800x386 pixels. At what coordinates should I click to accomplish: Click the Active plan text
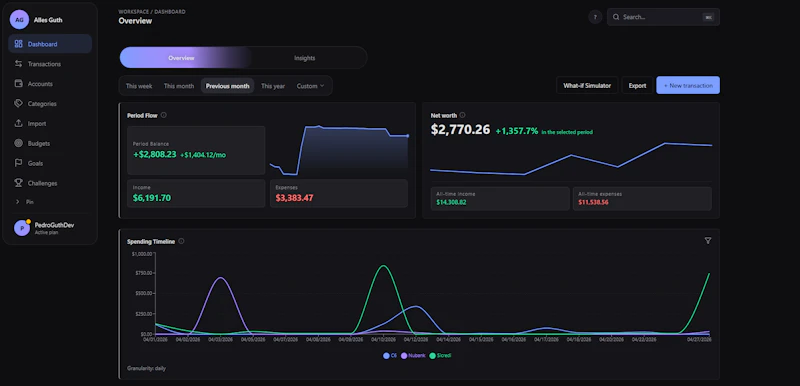(x=45, y=233)
